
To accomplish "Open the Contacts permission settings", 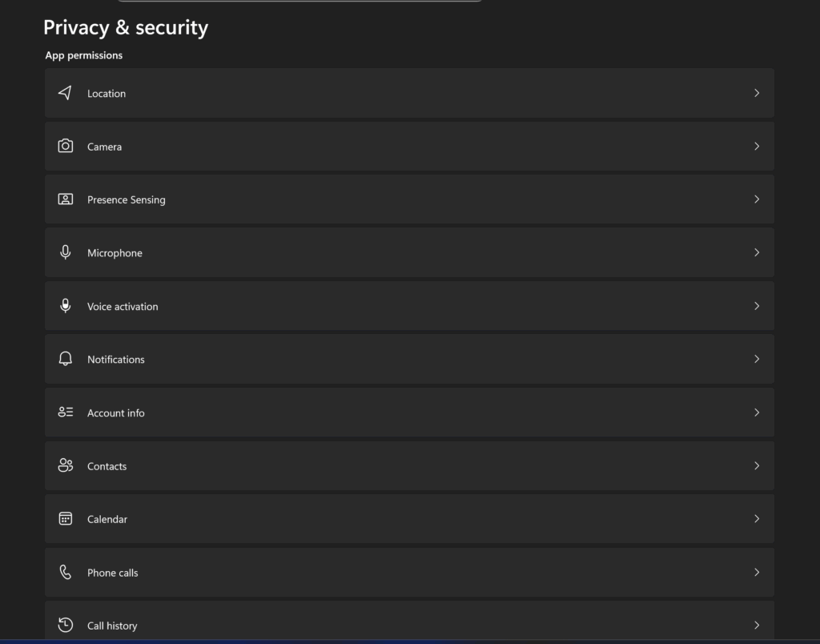I will pos(410,465).
